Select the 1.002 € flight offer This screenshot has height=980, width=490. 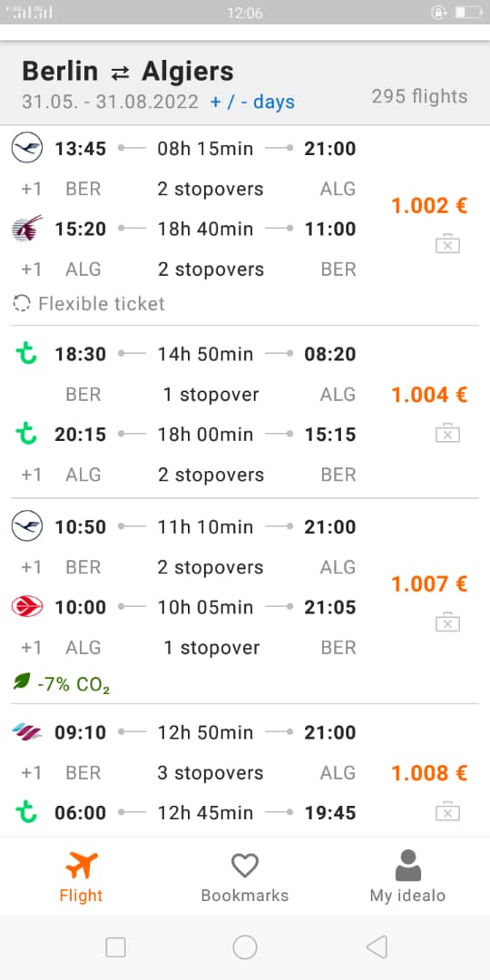(245, 226)
